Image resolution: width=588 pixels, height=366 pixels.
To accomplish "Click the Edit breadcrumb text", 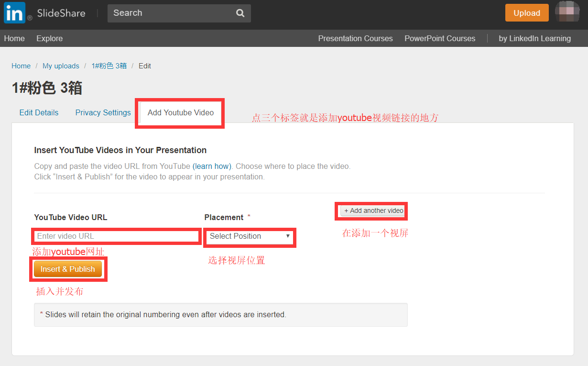I will 145,66.
